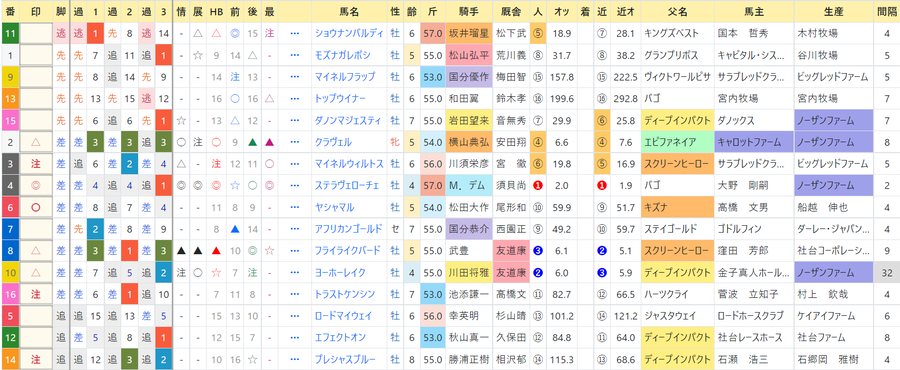Select jockey 坂井瑠星 cell
The height and width of the screenshot is (370, 900).
click(469, 34)
